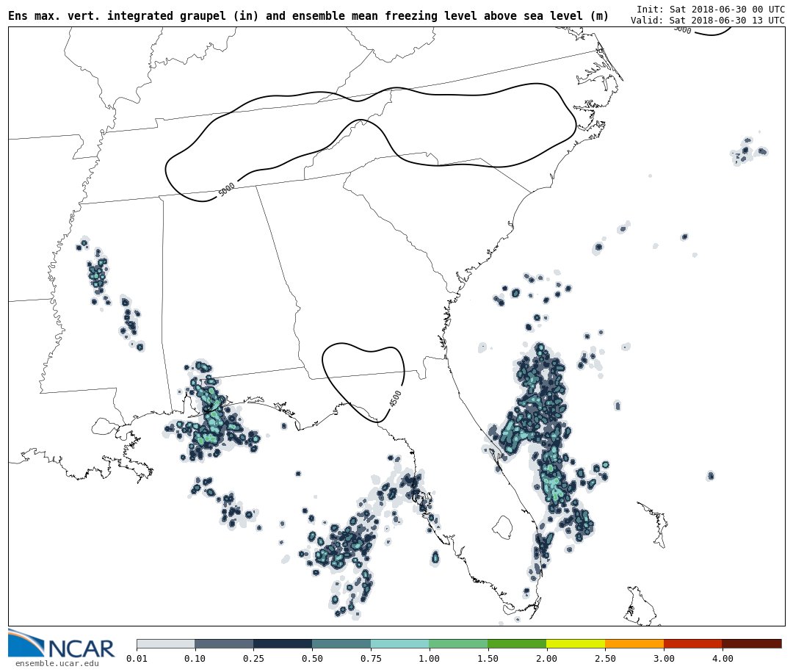Pick the dark brown colorbar swatch above 4.00
This screenshot has width=793, height=672.
(x=751, y=643)
